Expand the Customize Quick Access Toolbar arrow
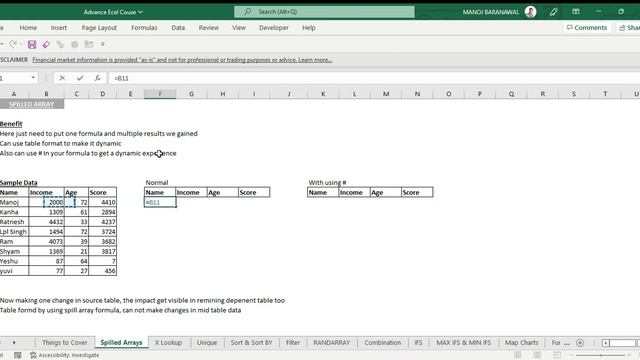This screenshot has width=640, height=360. point(103,44)
